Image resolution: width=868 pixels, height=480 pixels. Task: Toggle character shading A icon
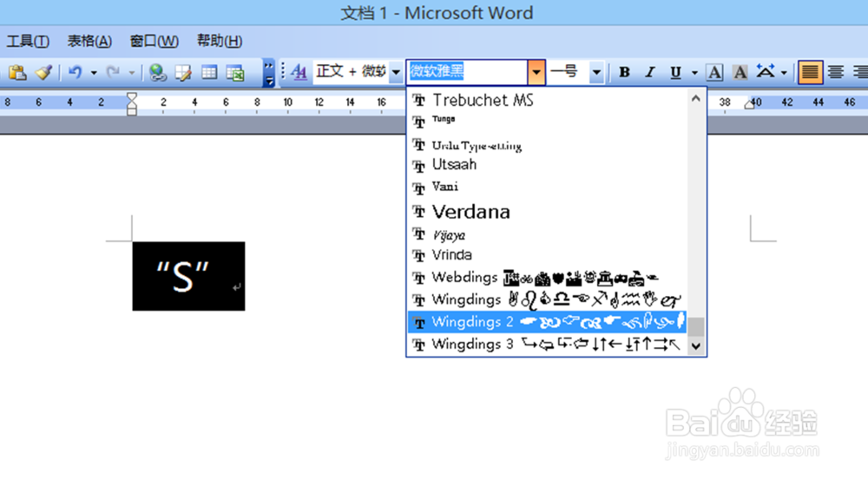(740, 73)
